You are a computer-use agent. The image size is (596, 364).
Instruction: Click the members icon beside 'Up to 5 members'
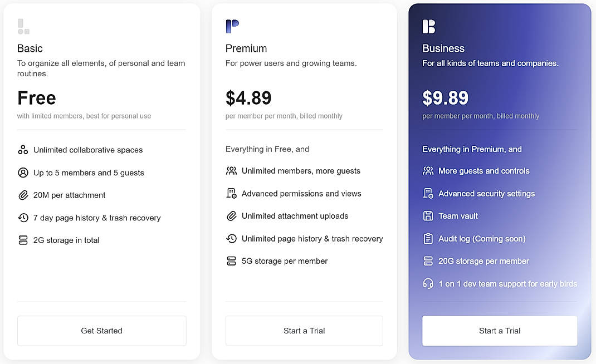click(x=23, y=173)
